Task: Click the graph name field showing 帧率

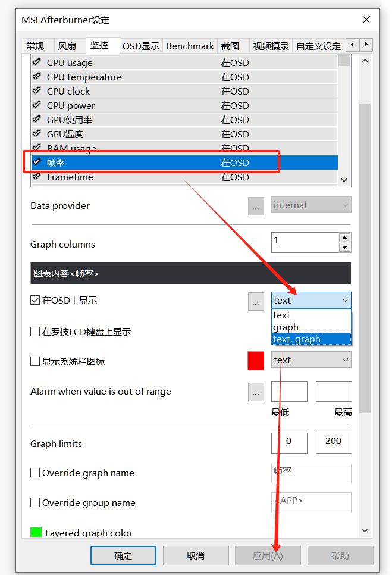Action: pyautogui.click(x=311, y=473)
